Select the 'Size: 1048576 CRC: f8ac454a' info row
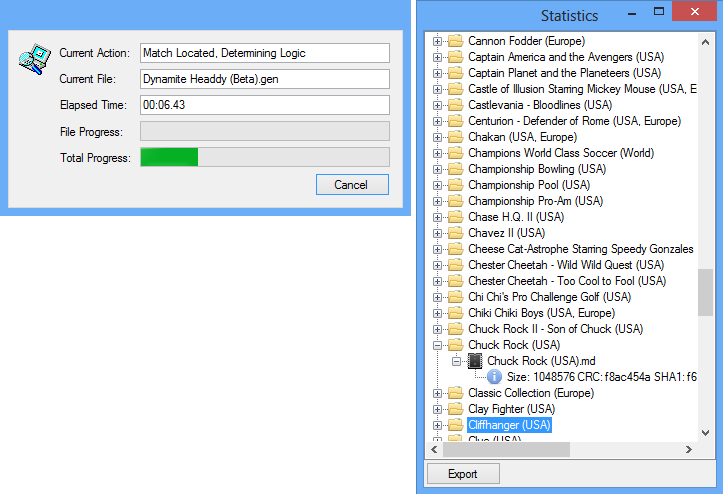The image size is (725, 495). (601, 377)
